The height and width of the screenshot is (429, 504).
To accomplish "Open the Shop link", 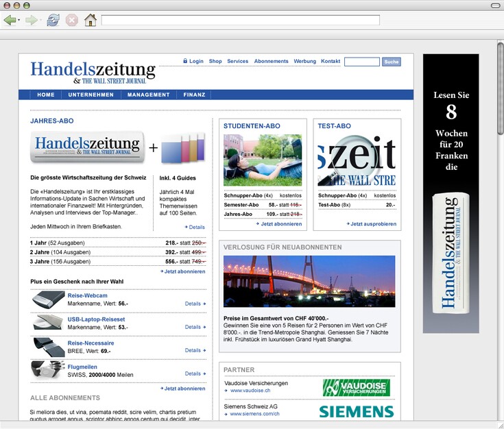I will (x=215, y=61).
